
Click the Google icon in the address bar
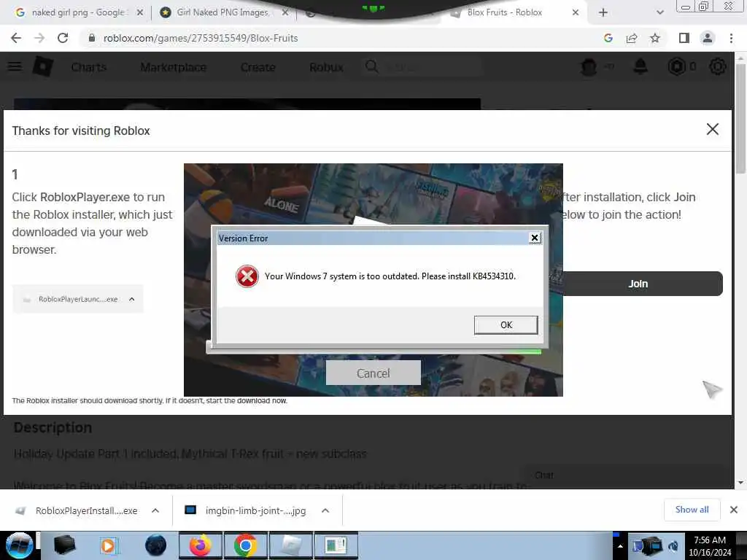608,38
